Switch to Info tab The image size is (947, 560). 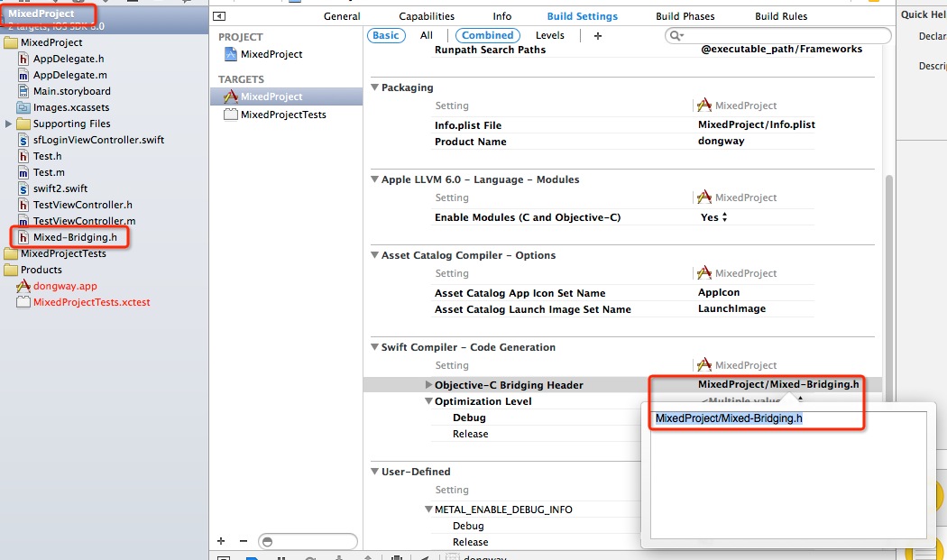point(501,16)
